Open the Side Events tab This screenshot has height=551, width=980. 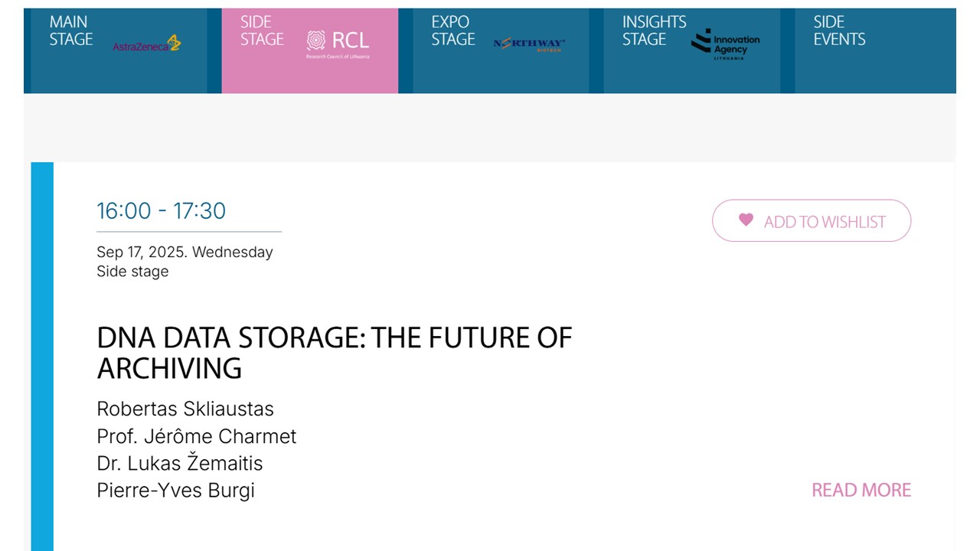click(x=875, y=51)
